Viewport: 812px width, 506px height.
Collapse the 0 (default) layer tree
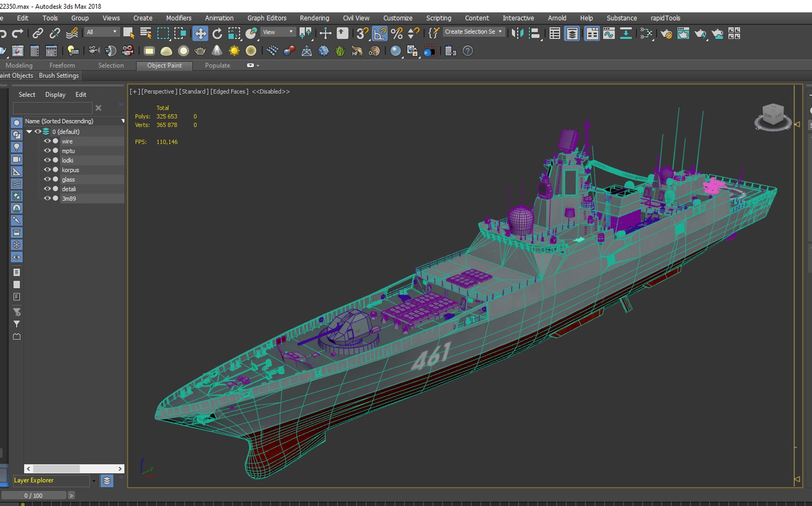[x=29, y=132]
